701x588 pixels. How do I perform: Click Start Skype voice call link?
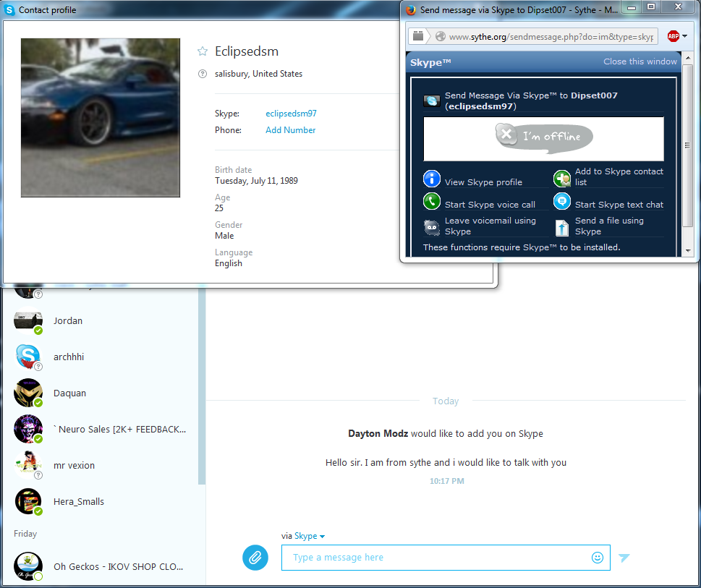490,205
